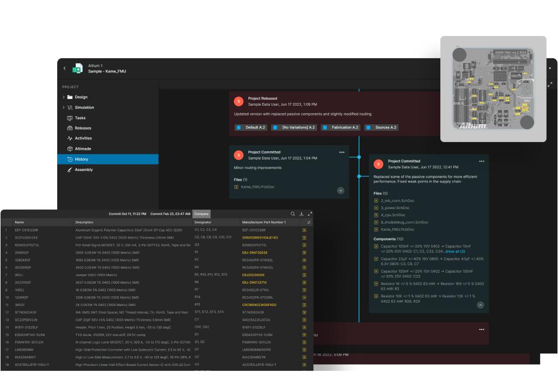Download the BOM comparison table

(301, 214)
